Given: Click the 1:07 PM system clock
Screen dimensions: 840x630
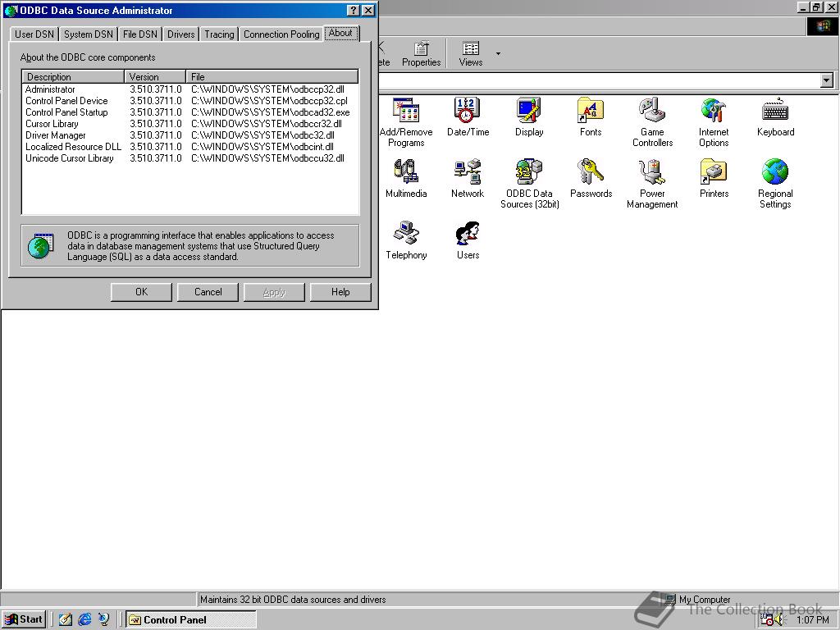Looking at the screenshot, I should coord(812,620).
